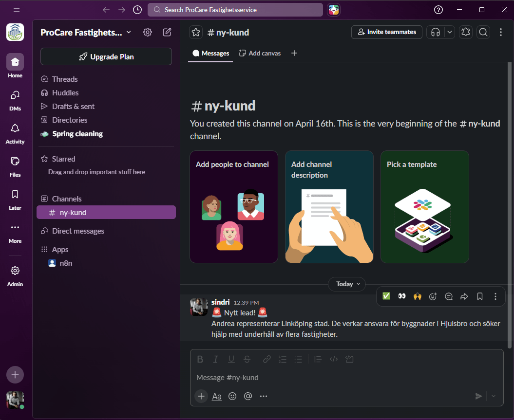Collapse the Direct messages section
The height and width of the screenshot is (420, 514).
[x=78, y=231]
